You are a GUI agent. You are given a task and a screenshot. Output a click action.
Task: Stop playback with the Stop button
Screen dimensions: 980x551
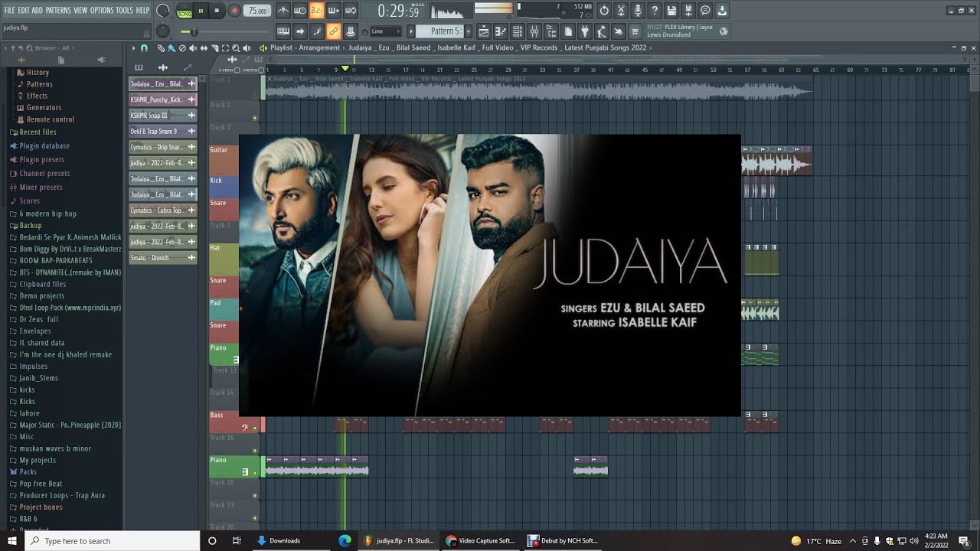[217, 11]
